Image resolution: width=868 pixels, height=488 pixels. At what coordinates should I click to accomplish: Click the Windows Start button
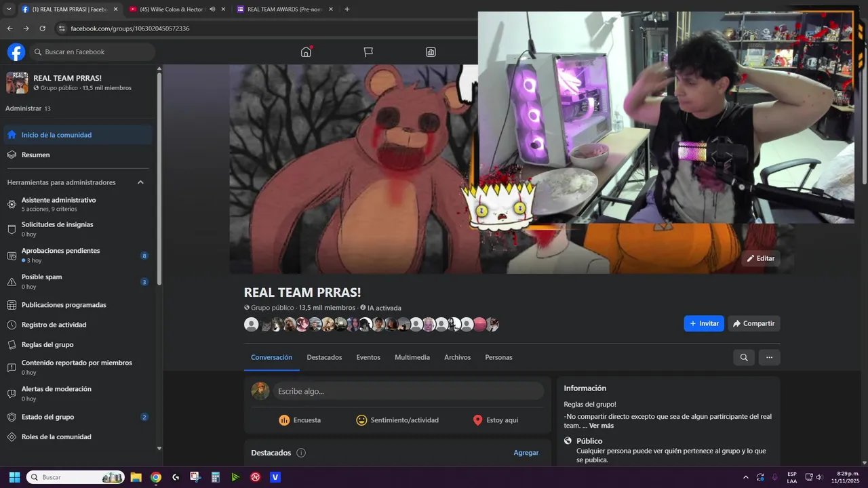[x=14, y=477]
